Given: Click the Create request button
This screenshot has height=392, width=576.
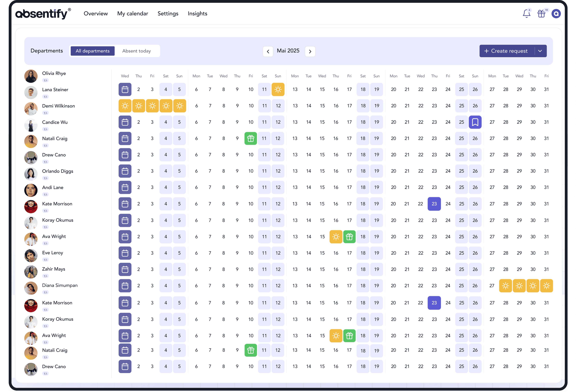Looking at the screenshot, I should tap(506, 51).
